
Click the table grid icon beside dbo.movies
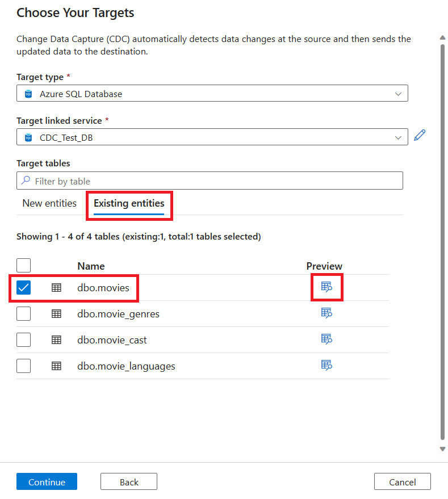pyautogui.click(x=56, y=288)
